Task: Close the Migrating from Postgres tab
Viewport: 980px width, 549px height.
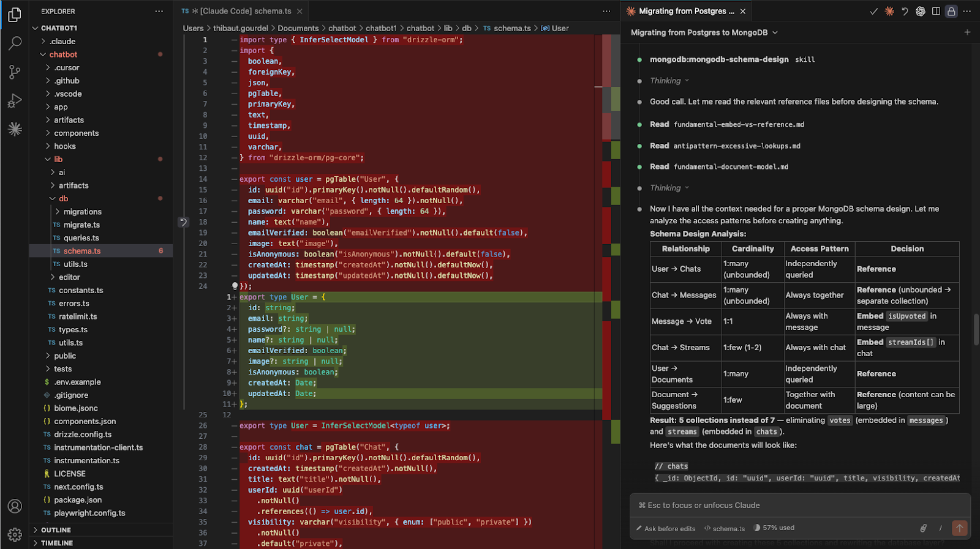Action: (x=743, y=11)
